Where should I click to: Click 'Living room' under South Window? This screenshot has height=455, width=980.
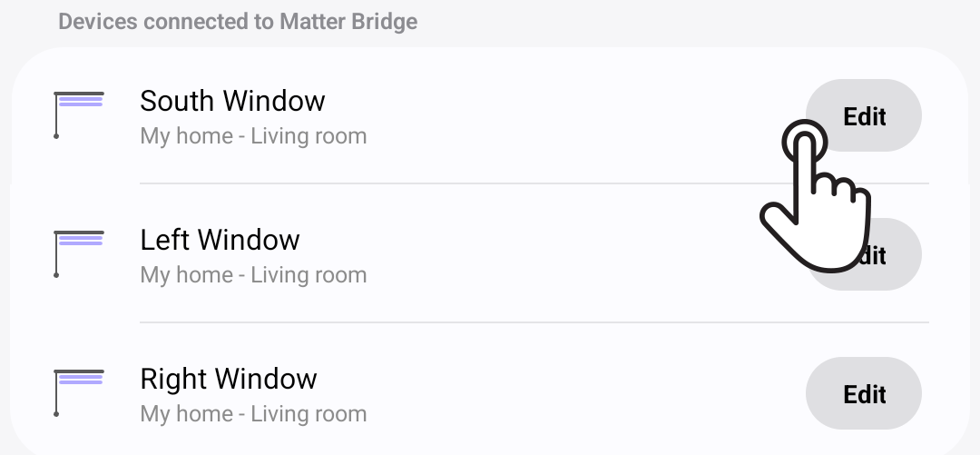click(309, 136)
